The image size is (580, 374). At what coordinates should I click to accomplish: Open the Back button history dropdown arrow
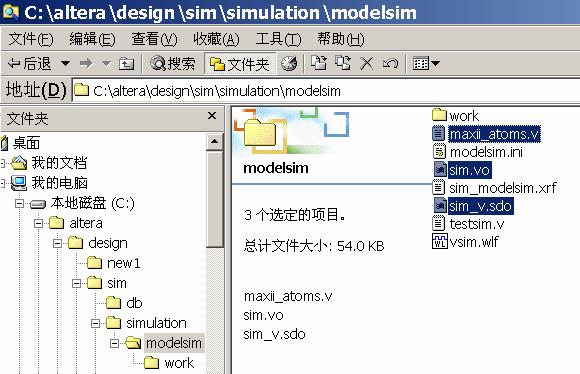(65, 64)
